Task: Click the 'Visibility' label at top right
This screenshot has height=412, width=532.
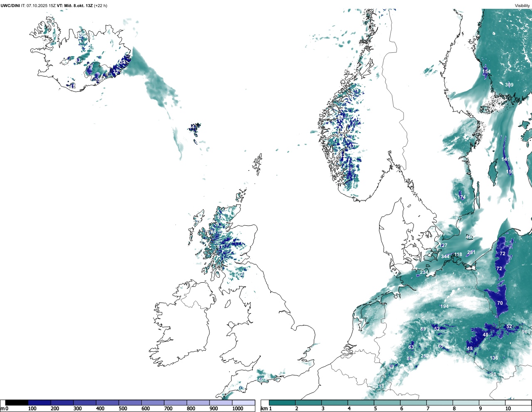Action: [522, 6]
